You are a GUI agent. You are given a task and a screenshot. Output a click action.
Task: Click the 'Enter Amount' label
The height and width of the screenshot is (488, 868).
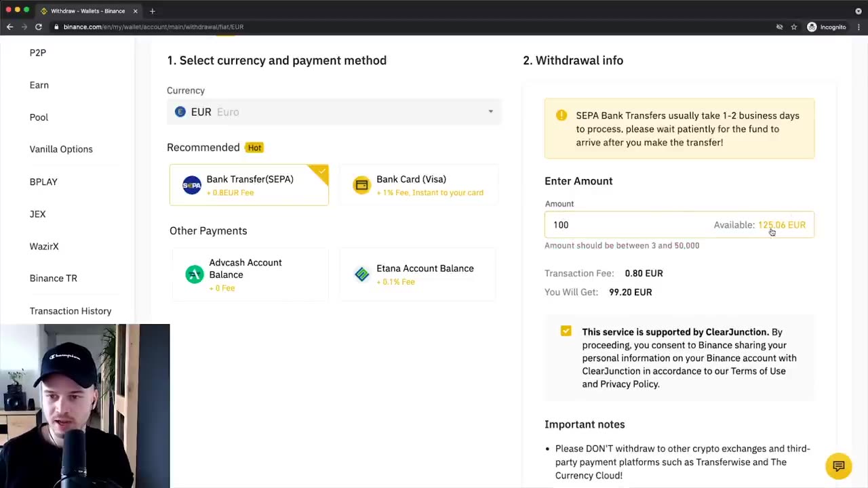(578, 181)
